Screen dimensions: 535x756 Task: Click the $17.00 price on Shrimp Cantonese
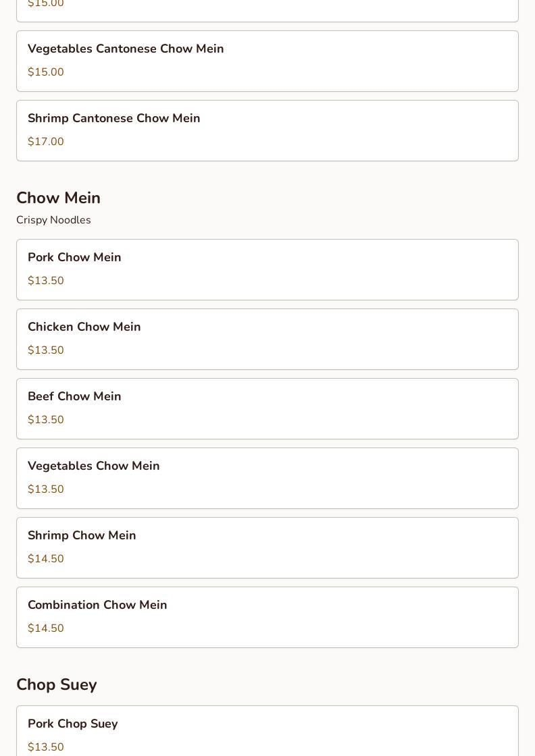point(46,142)
